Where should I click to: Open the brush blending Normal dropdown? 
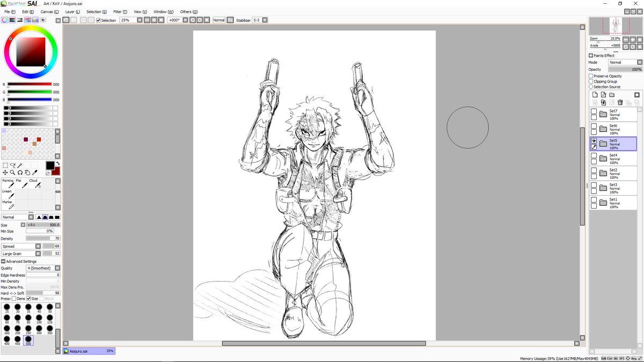pos(31,217)
